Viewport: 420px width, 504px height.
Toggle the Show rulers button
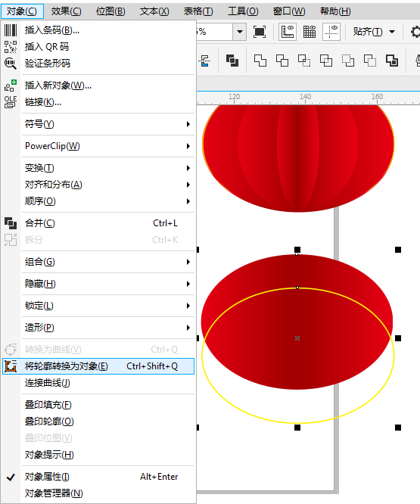pos(288,32)
